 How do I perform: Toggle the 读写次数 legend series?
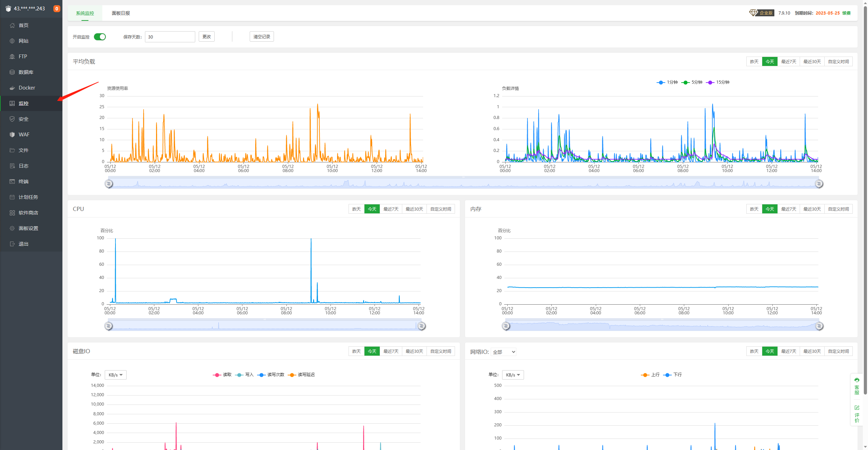(x=270, y=375)
